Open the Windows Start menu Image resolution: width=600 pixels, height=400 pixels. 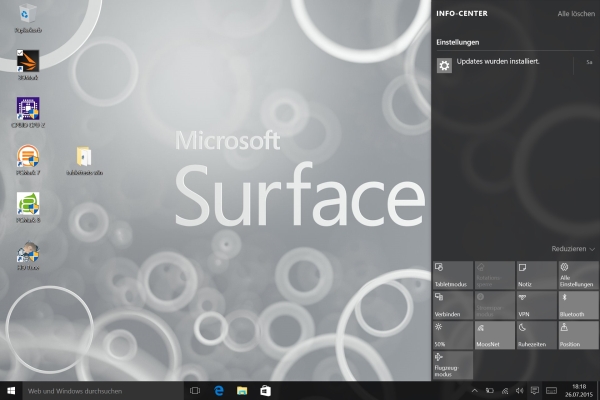(x=11, y=390)
